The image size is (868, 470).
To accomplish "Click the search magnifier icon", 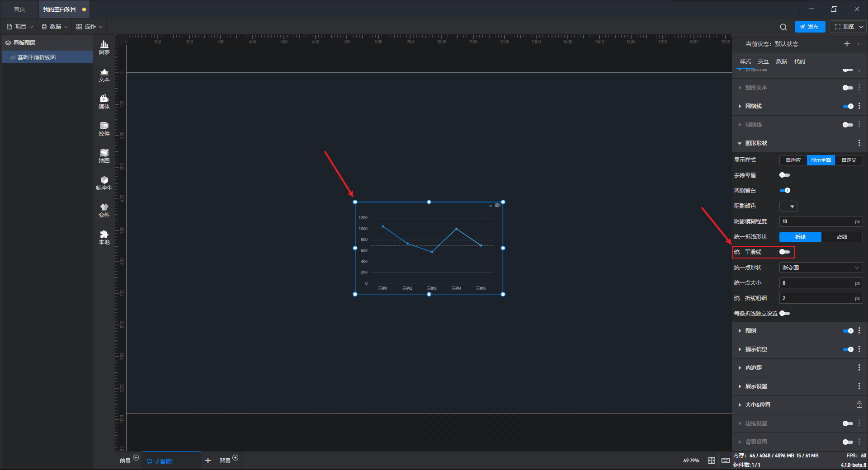I will point(783,27).
